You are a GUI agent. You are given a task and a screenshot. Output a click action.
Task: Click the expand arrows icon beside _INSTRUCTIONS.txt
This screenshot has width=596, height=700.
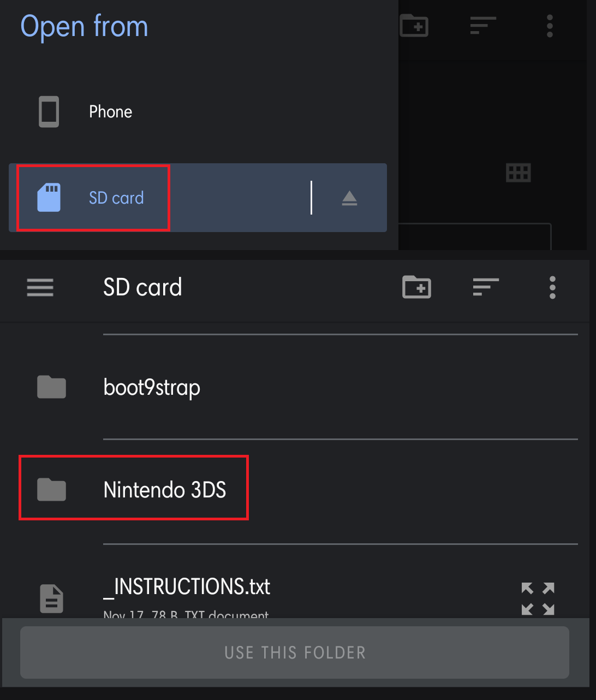(x=538, y=598)
